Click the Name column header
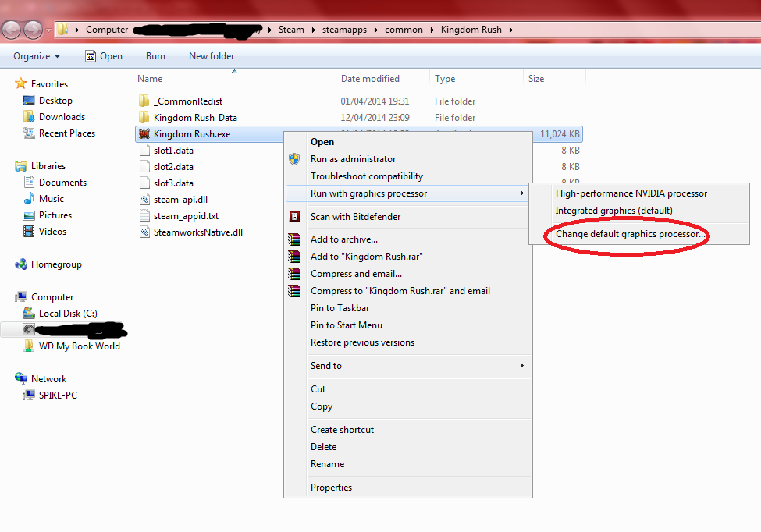This screenshot has height=532, width=761. click(x=234, y=79)
